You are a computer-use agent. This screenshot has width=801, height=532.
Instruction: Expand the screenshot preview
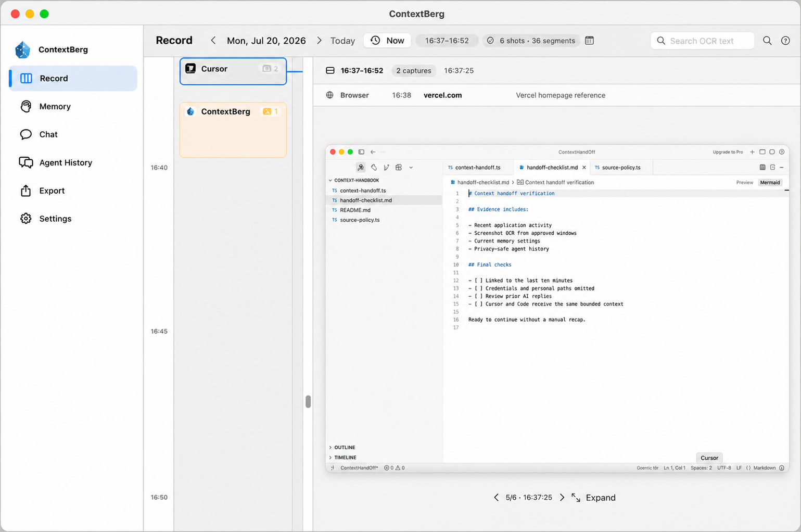pos(593,498)
